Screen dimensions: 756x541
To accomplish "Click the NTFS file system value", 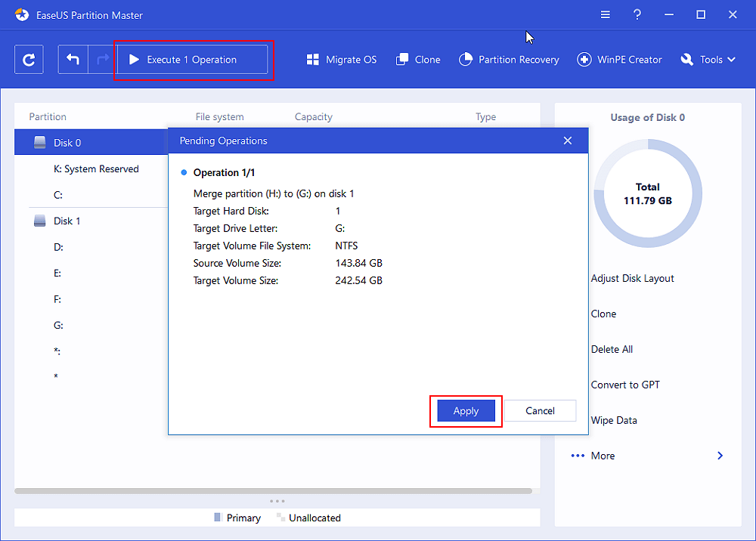I will pos(346,246).
